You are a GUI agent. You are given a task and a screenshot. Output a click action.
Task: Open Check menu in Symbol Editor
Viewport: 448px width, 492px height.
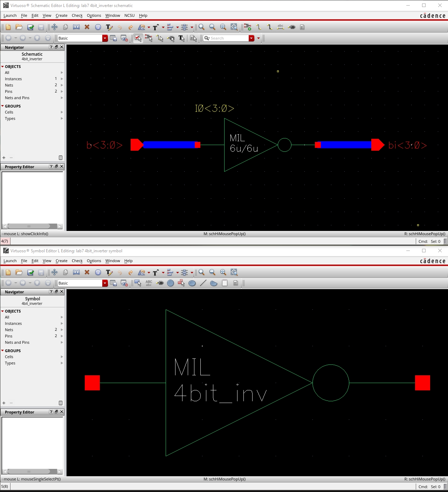click(x=77, y=261)
